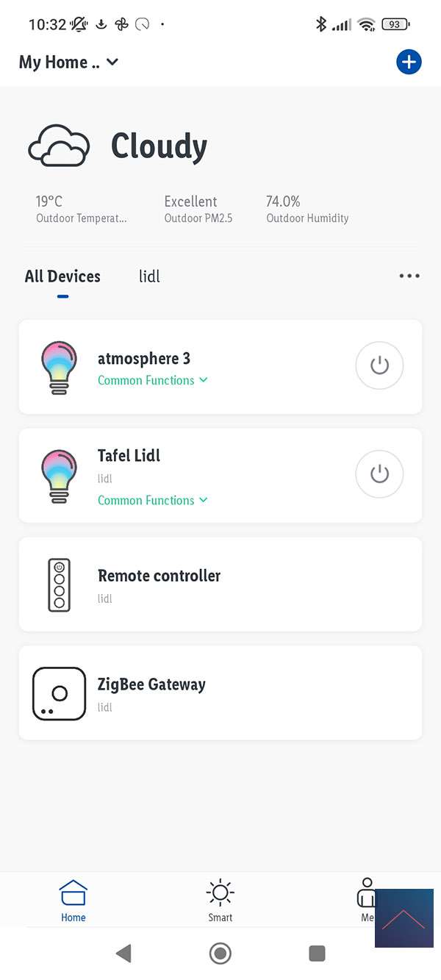Open the three-dot device management menu

click(409, 276)
